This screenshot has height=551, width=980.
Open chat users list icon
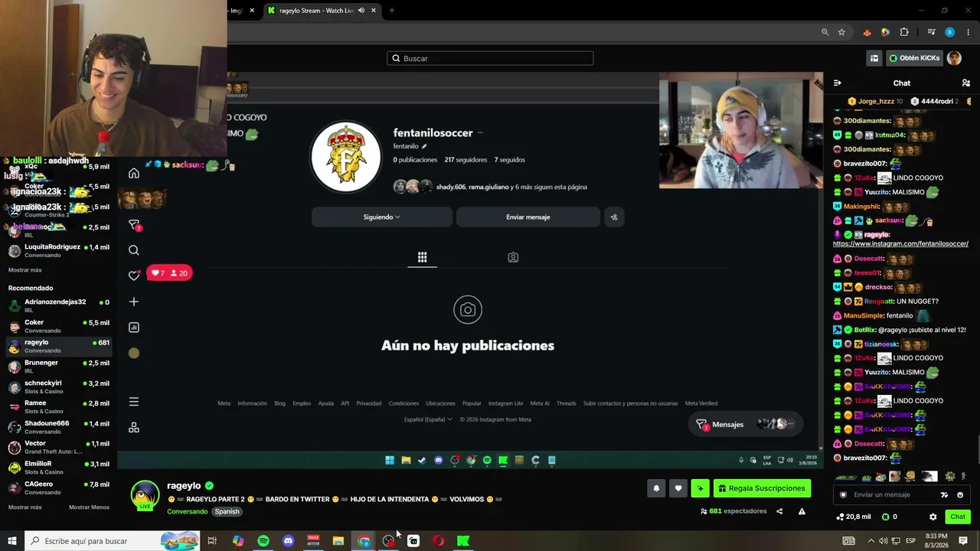coord(965,83)
